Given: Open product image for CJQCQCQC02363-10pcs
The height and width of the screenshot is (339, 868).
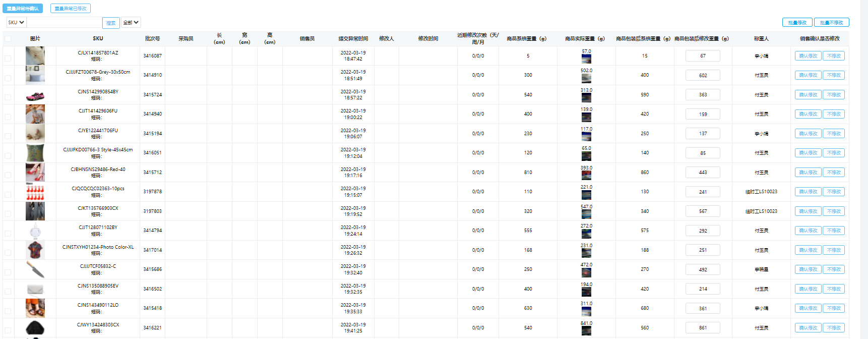Looking at the screenshot, I should (35, 192).
